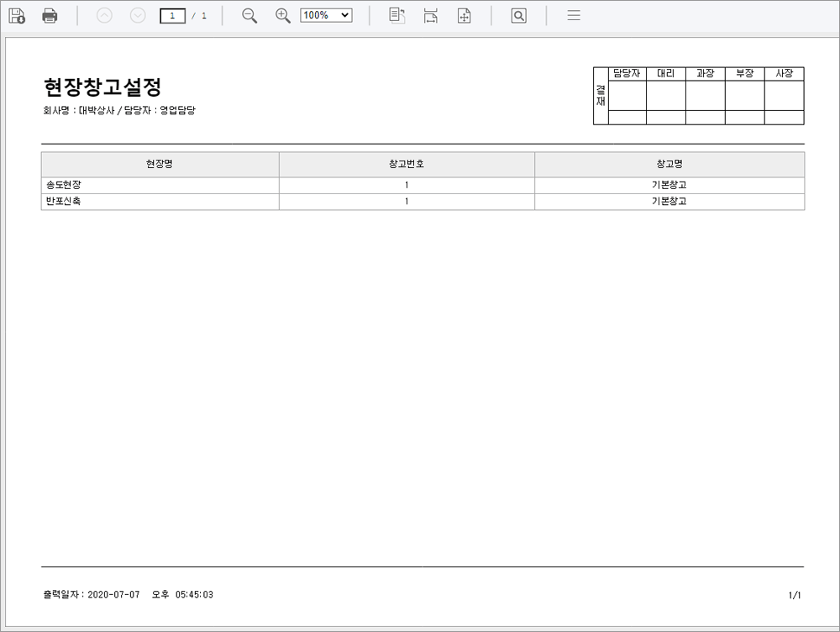Screen dimensions: 840x632
Task: Click the 사장 approval header cell
Action: point(785,73)
